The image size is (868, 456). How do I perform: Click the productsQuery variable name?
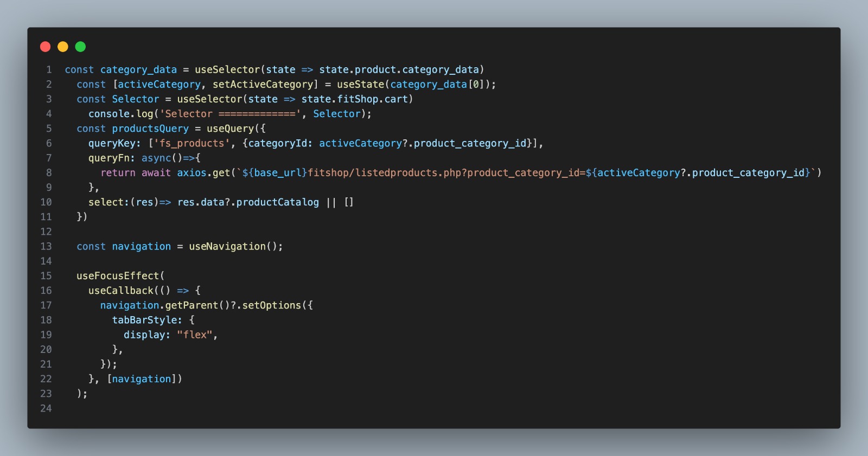[150, 129]
